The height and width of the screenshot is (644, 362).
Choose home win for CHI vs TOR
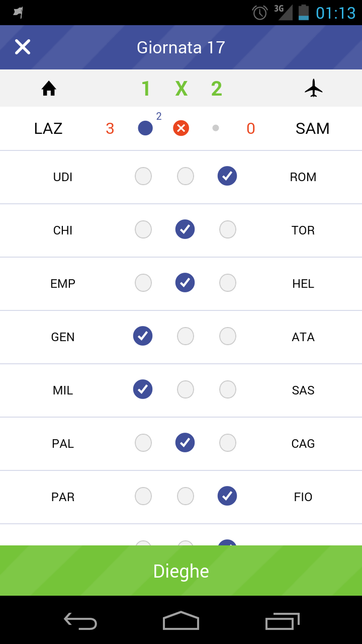tap(143, 229)
